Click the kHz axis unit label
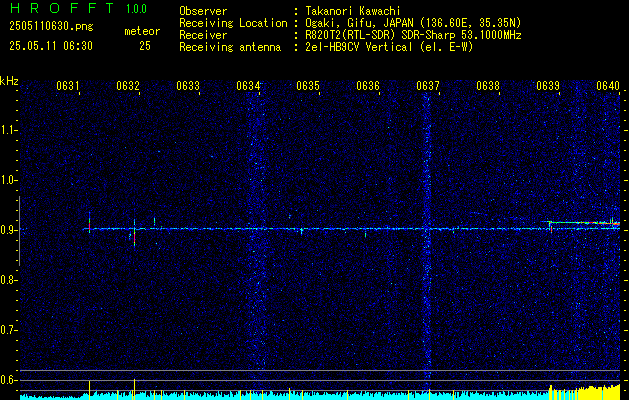The height and width of the screenshot is (400, 629). point(9,81)
